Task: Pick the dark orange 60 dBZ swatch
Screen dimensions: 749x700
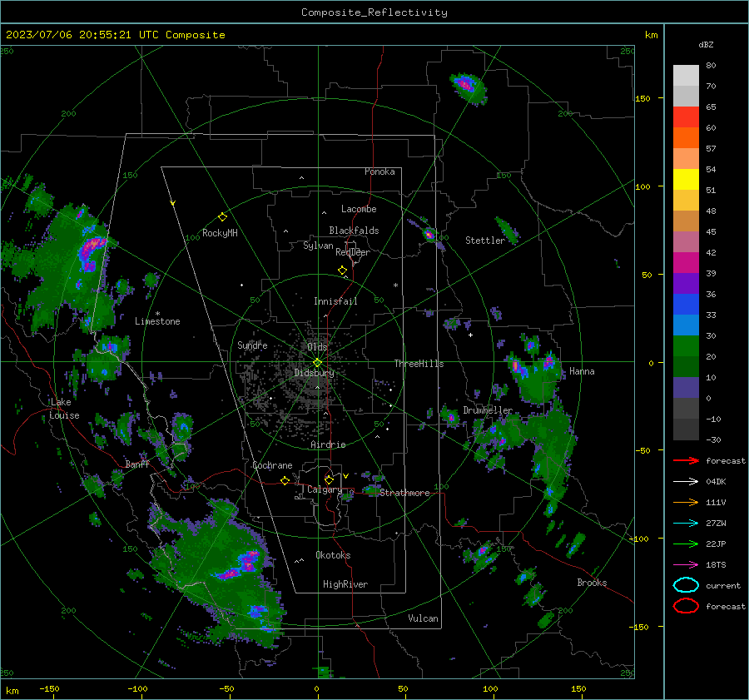Action: coord(686,137)
